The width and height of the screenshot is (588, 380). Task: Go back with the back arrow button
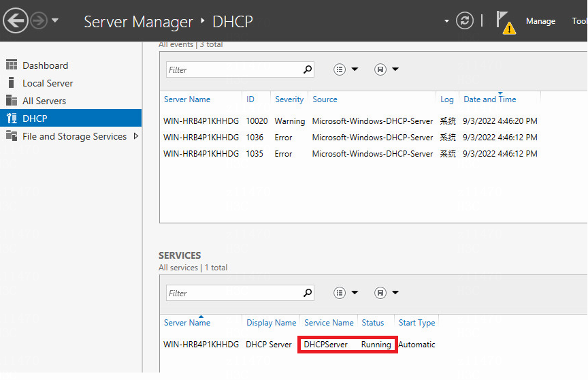[16, 20]
